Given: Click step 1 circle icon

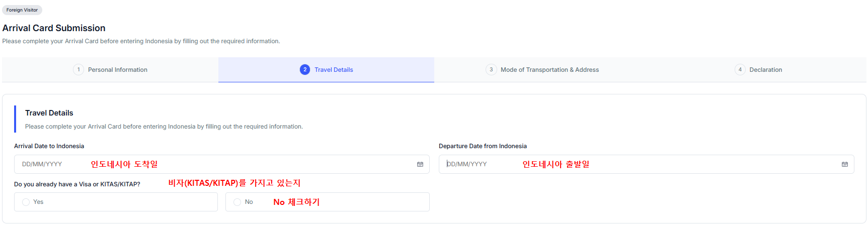Looking at the screenshot, I should (78, 70).
